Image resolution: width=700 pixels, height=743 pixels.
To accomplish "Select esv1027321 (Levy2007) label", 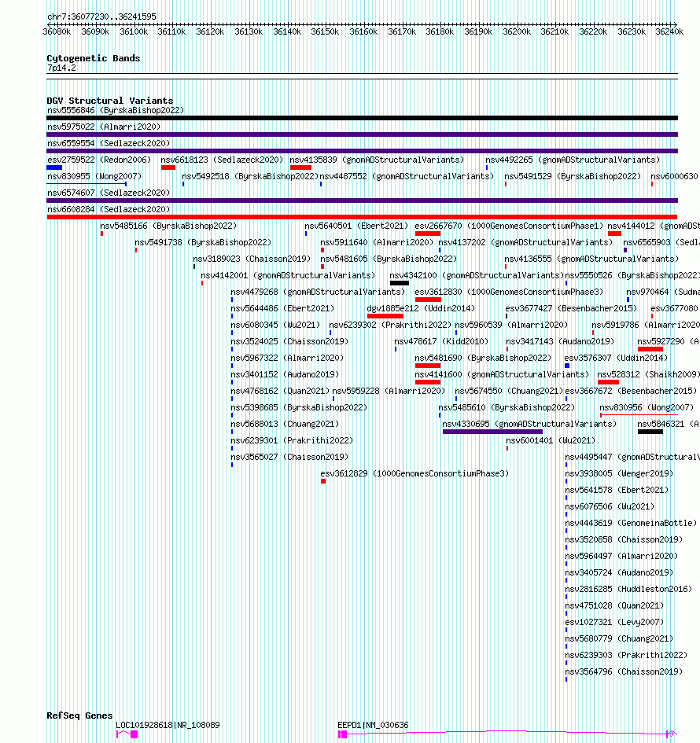I will tap(614, 623).
